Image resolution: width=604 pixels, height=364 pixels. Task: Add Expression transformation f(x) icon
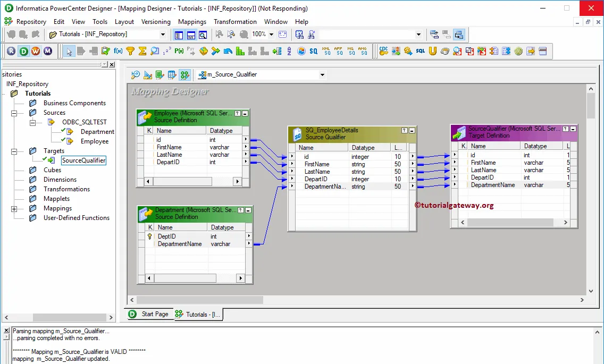(x=118, y=51)
